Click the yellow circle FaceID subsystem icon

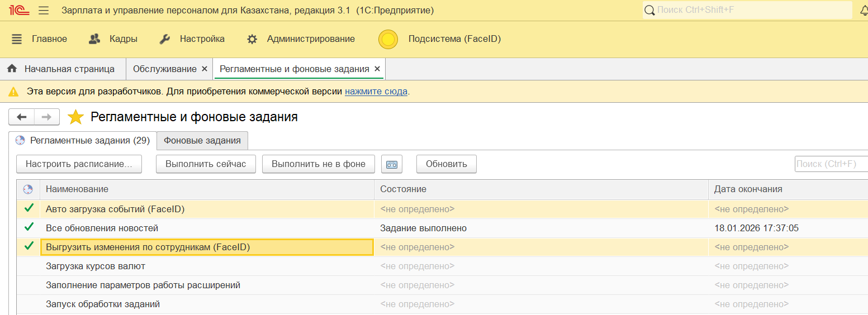[x=388, y=39]
